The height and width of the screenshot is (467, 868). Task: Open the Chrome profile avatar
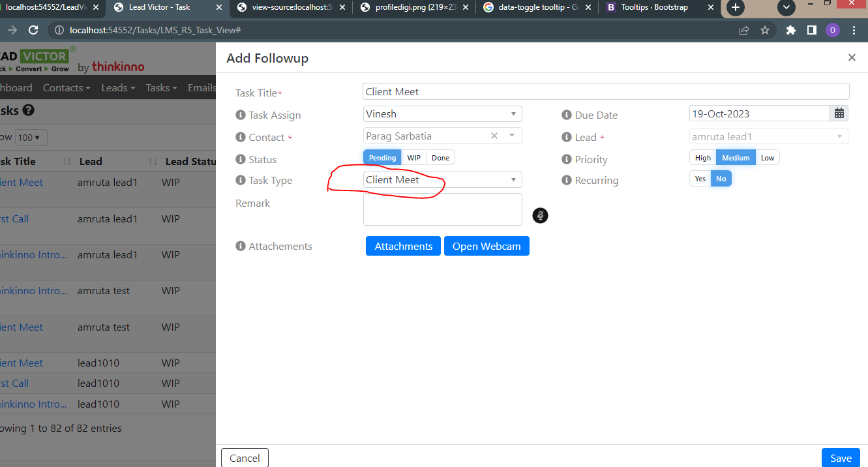(x=832, y=30)
